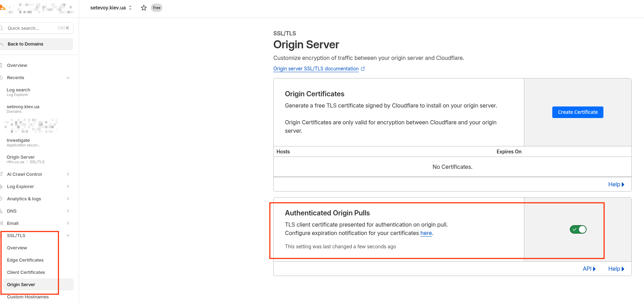Viewport: 644px width, 304px height.
Task: Open Client Certificates in sidebar
Action: [26, 272]
